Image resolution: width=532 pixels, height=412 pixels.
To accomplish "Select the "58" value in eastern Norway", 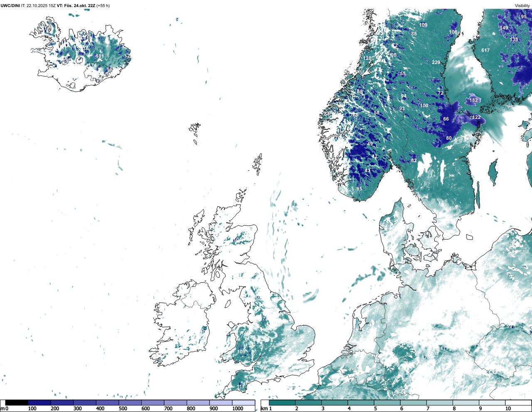I will [377, 113].
